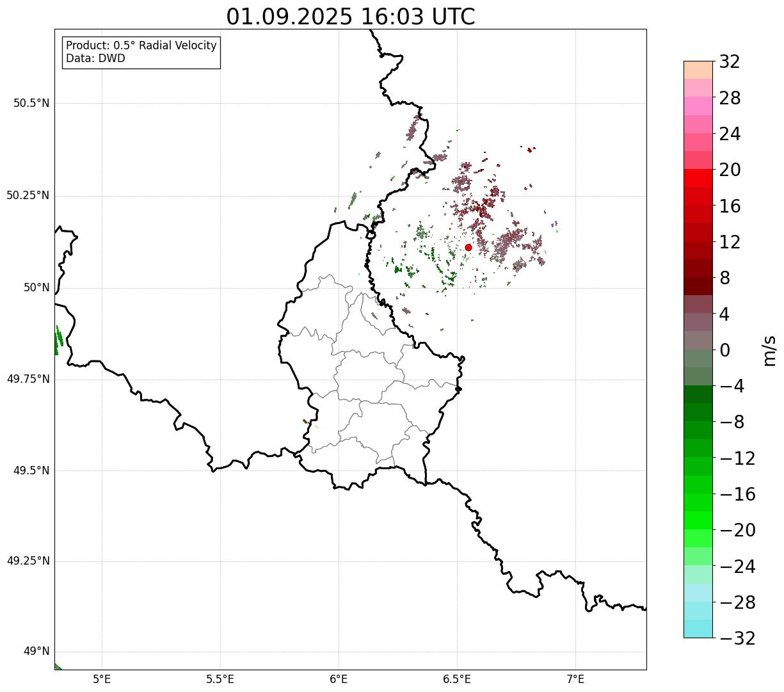Click the colorbar tick value −28
The width and height of the screenshot is (784, 692).
(x=737, y=602)
